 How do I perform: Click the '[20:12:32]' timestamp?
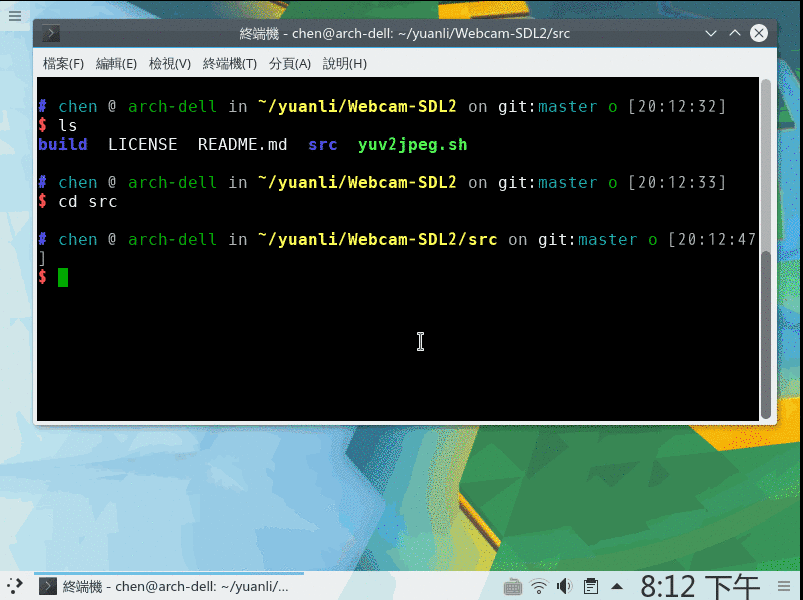(x=677, y=106)
